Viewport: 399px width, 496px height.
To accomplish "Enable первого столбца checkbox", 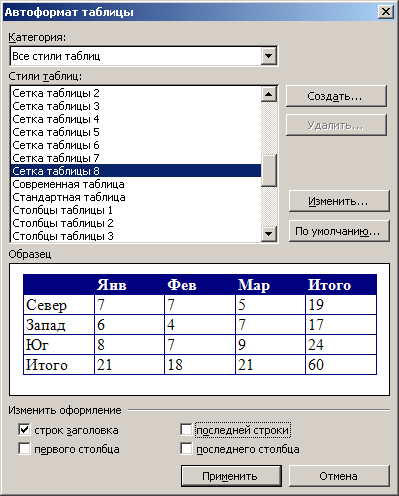I will click(x=24, y=448).
